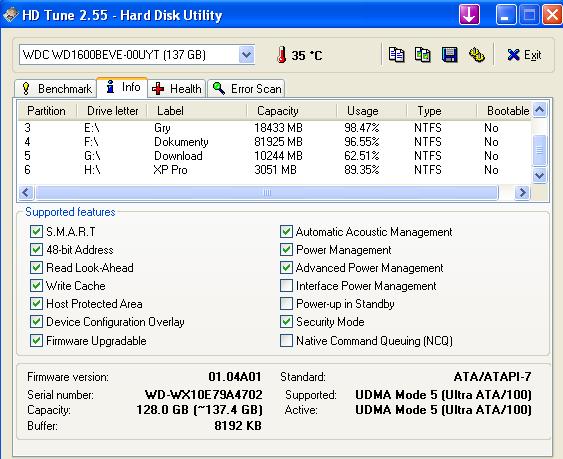The height and width of the screenshot is (459, 563).
Task: Close the HD Tune window
Action: pos(552,15)
